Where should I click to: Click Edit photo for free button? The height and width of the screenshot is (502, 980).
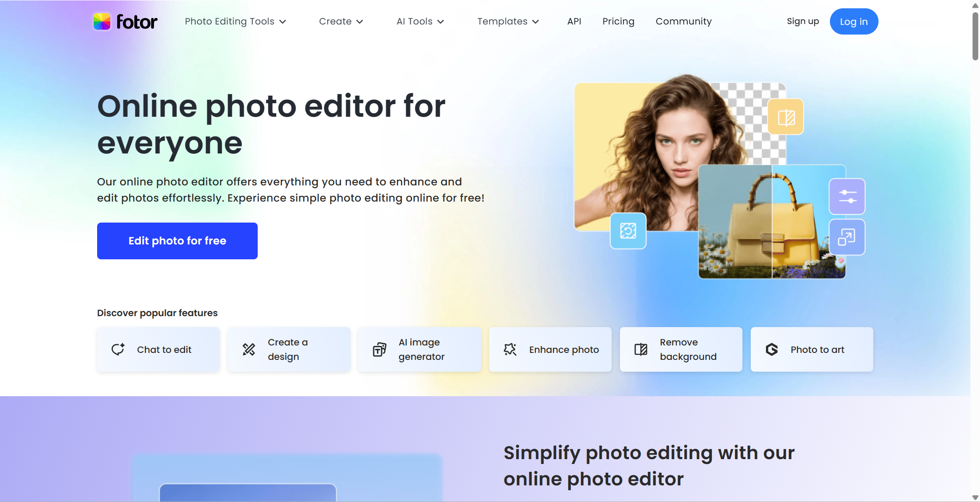(177, 241)
